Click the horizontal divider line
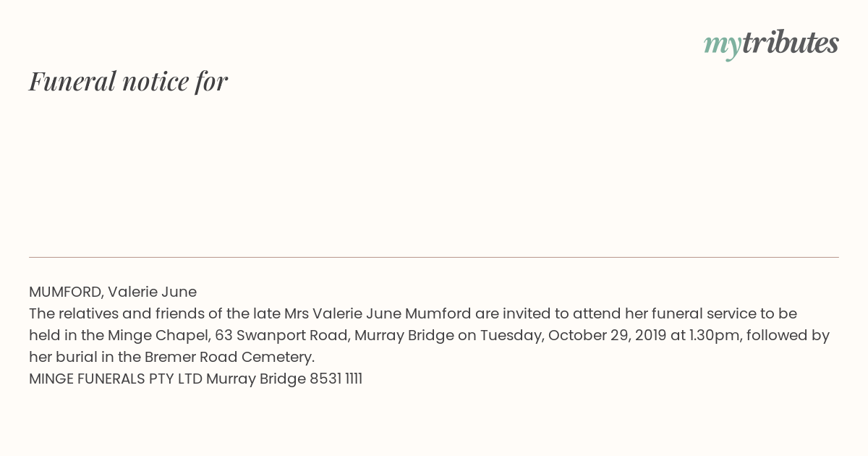The width and height of the screenshot is (868, 456). click(x=434, y=257)
